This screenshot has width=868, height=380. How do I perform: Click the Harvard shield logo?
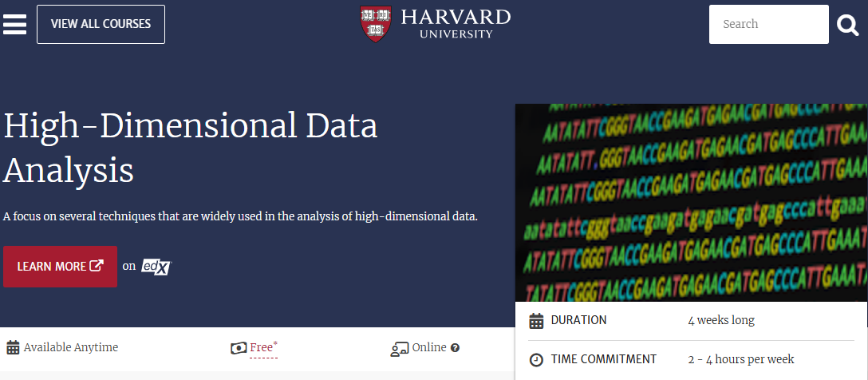pyautogui.click(x=376, y=24)
